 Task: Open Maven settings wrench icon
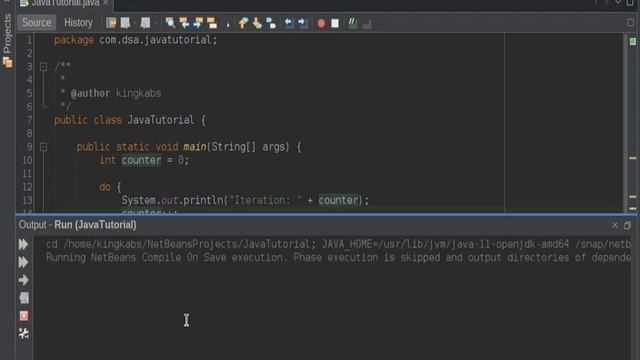24,333
